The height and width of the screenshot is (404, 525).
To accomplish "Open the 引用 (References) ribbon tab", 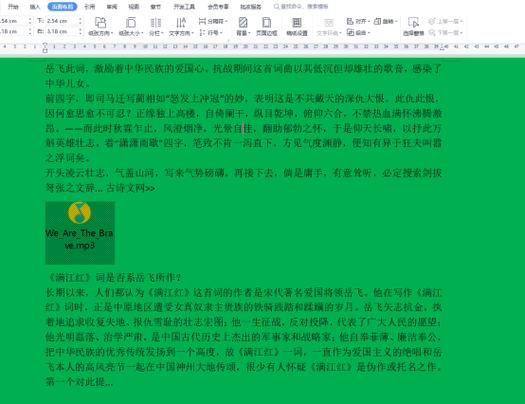I will (x=89, y=6).
